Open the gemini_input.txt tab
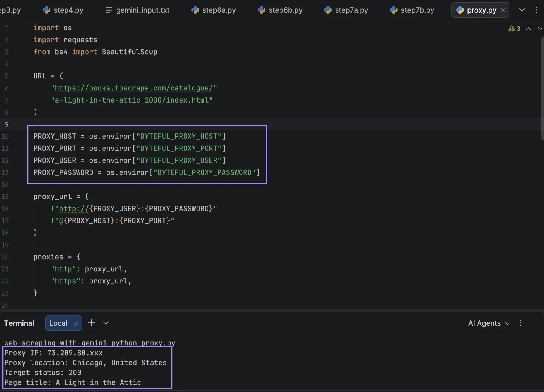This screenshot has width=544, height=392. (x=137, y=10)
